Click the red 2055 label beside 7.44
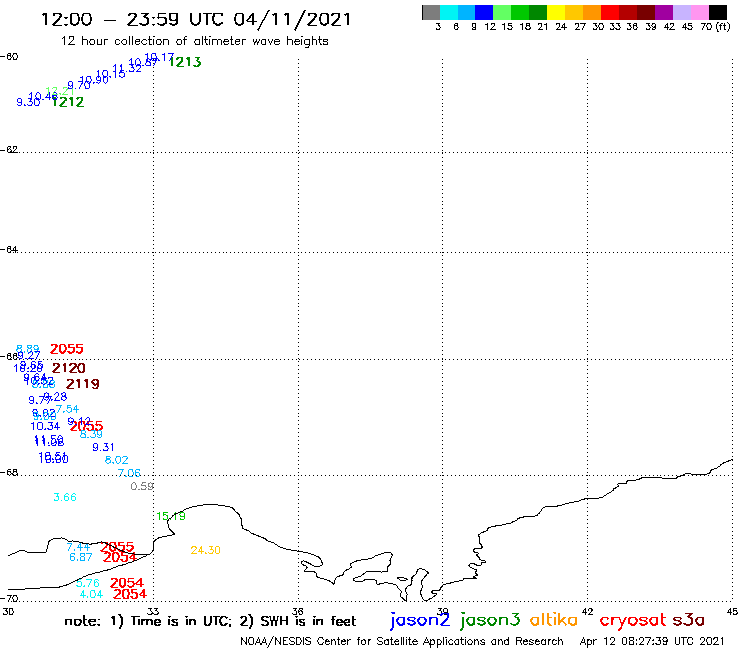The height and width of the screenshot is (650, 740). coord(118,547)
